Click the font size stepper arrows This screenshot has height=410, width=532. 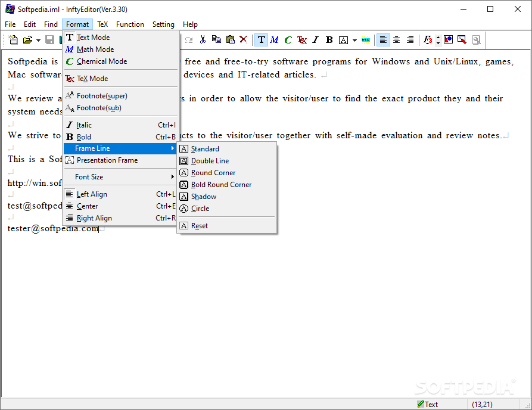438,40
